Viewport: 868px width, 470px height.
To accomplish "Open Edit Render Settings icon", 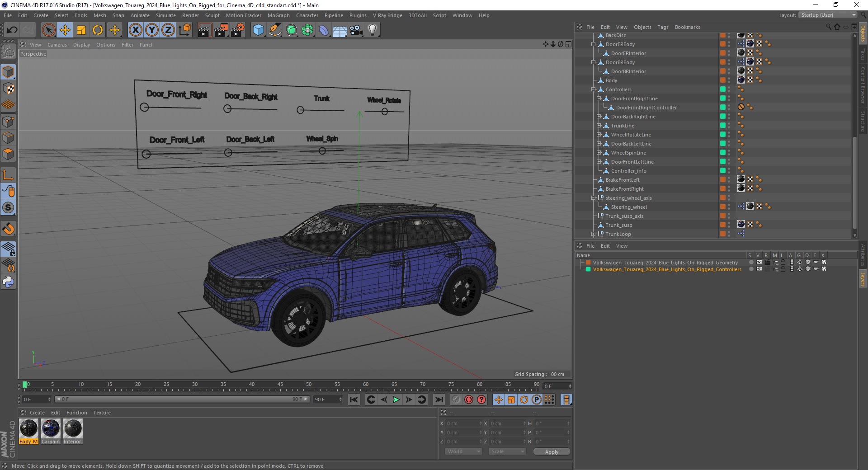I will pyautogui.click(x=238, y=30).
